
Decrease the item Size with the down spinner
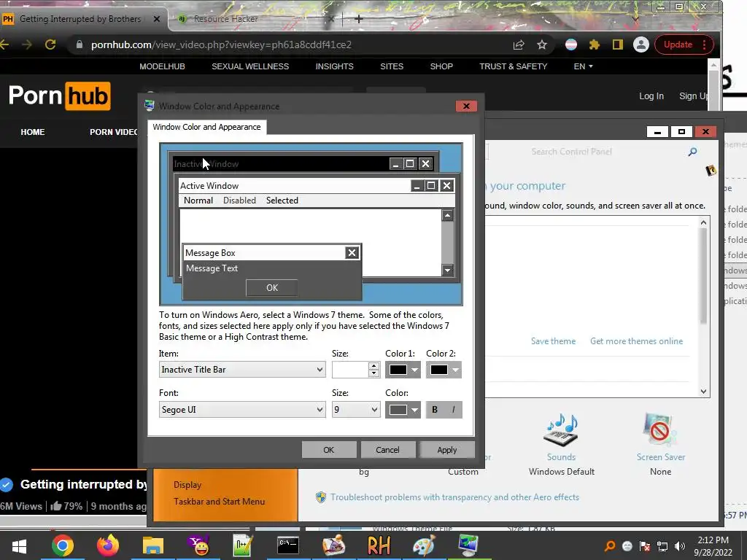(x=374, y=374)
